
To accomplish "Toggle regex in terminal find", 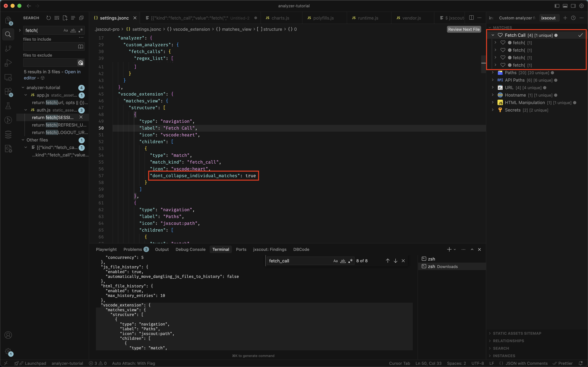I will (x=350, y=261).
